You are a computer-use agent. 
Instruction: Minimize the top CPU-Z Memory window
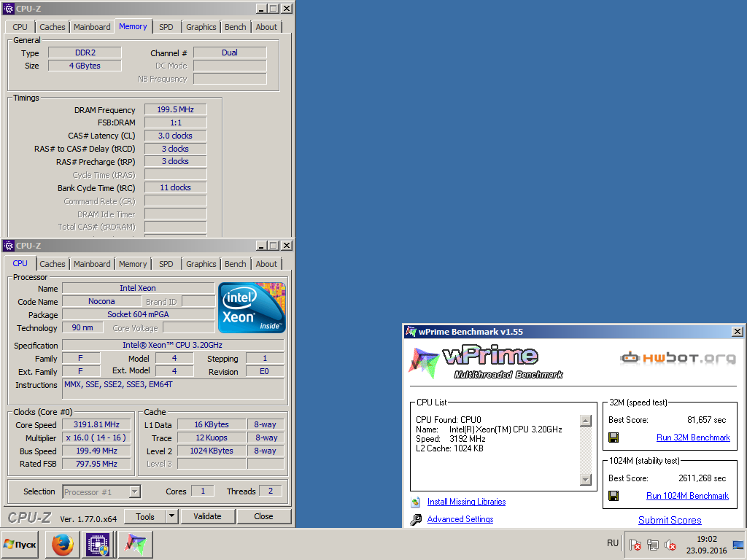(x=261, y=9)
